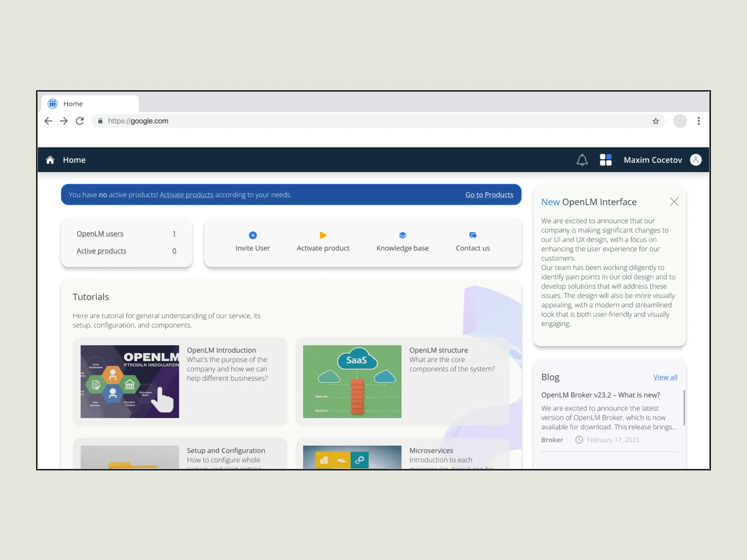This screenshot has width=747, height=560.
Task: Click the home icon in navigation bar
Action: [x=50, y=160]
